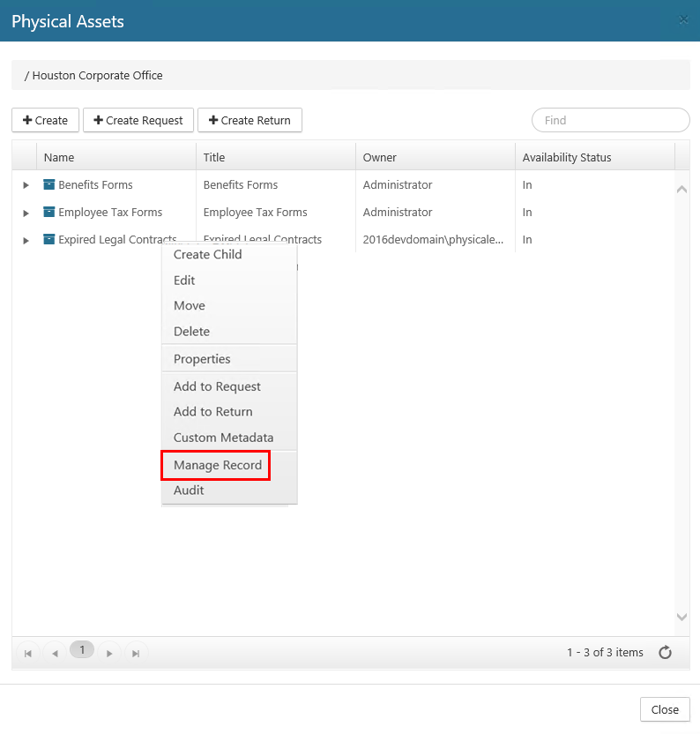Open Custom Metadata from context menu

pos(223,438)
